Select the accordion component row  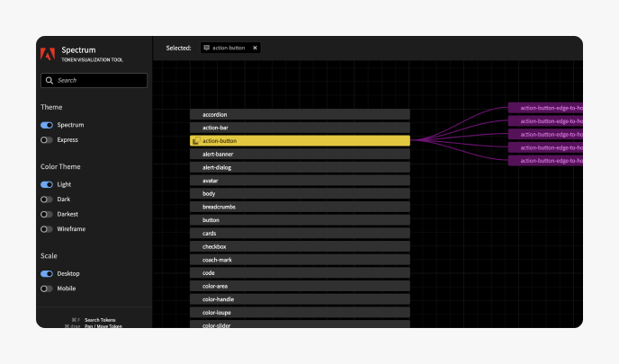tap(300, 114)
